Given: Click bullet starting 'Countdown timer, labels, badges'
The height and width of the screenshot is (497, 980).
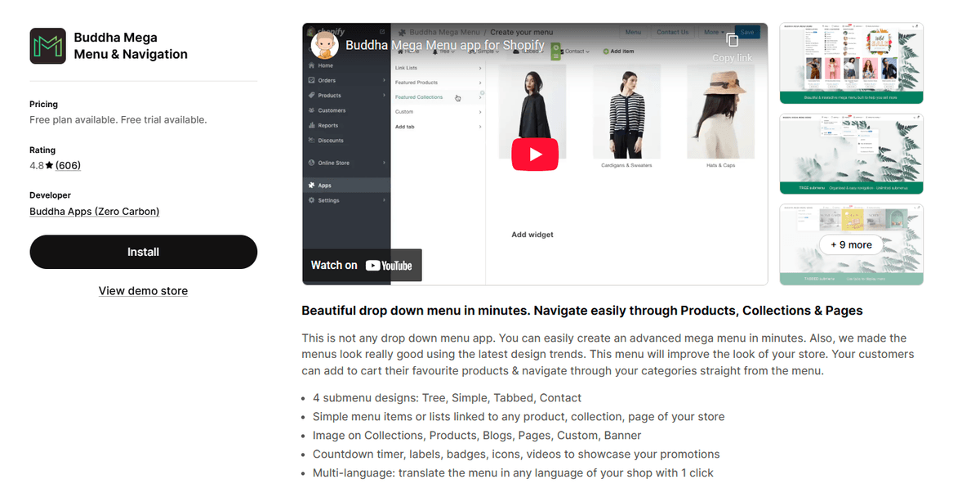Looking at the screenshot, I should pos(516,454).
